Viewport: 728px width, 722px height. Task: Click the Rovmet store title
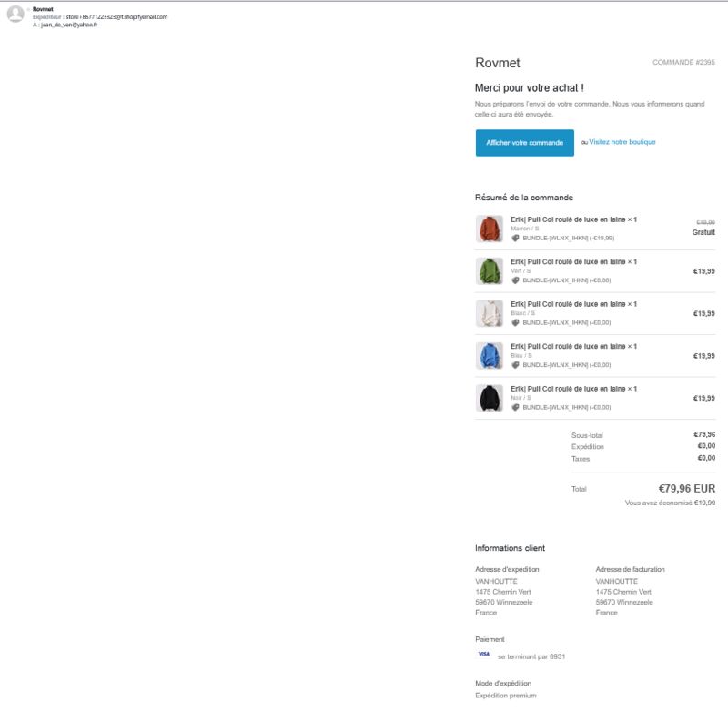click(497, 63)
